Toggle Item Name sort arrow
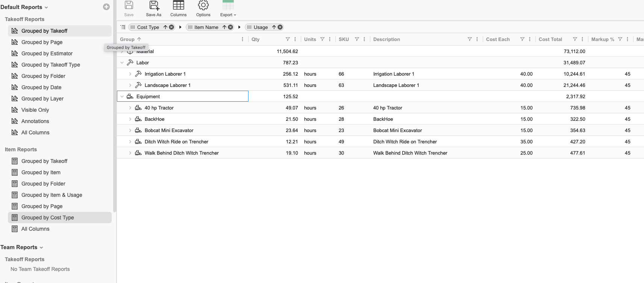644x283 pixels. [x=224, y=27]
